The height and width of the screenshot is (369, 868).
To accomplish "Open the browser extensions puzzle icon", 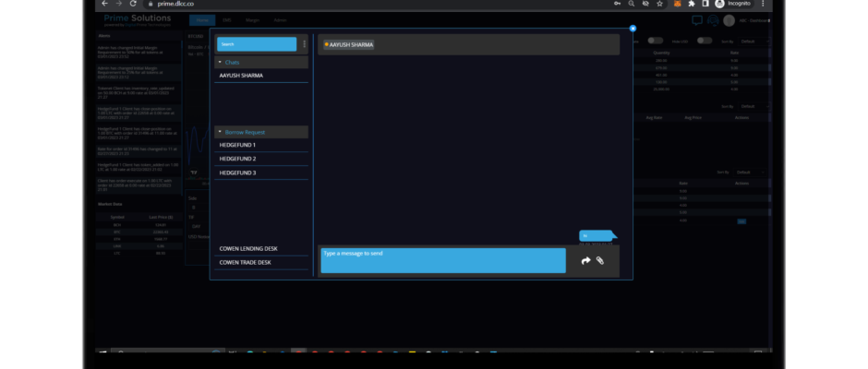I will coord(692,4).
